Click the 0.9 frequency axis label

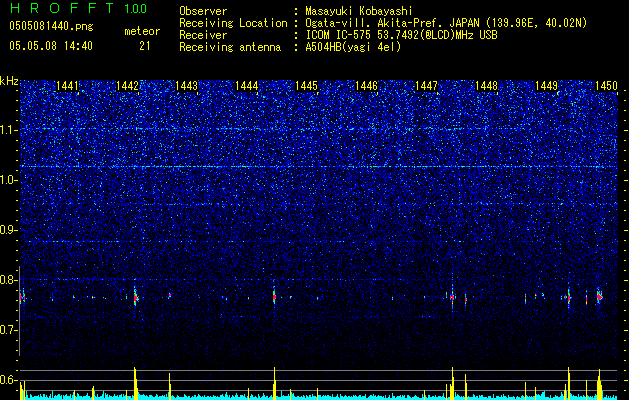(8, 230)
